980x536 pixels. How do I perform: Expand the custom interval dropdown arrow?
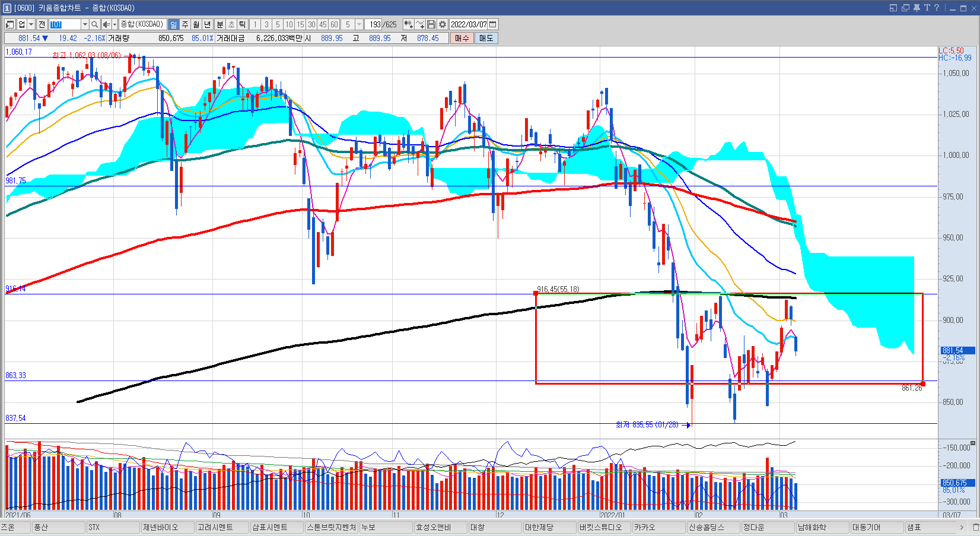click(x=359, y=24)
